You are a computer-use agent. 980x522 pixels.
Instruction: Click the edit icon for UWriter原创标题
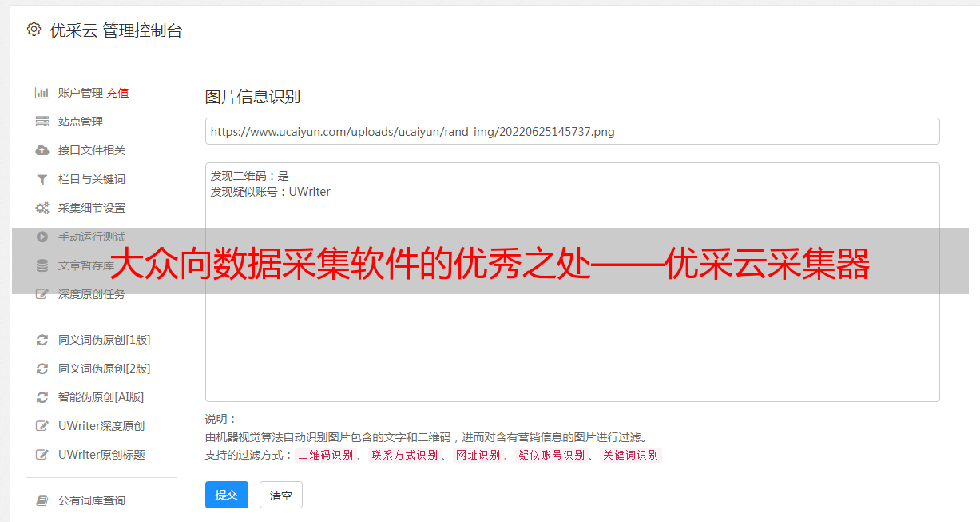click(42, 455)
